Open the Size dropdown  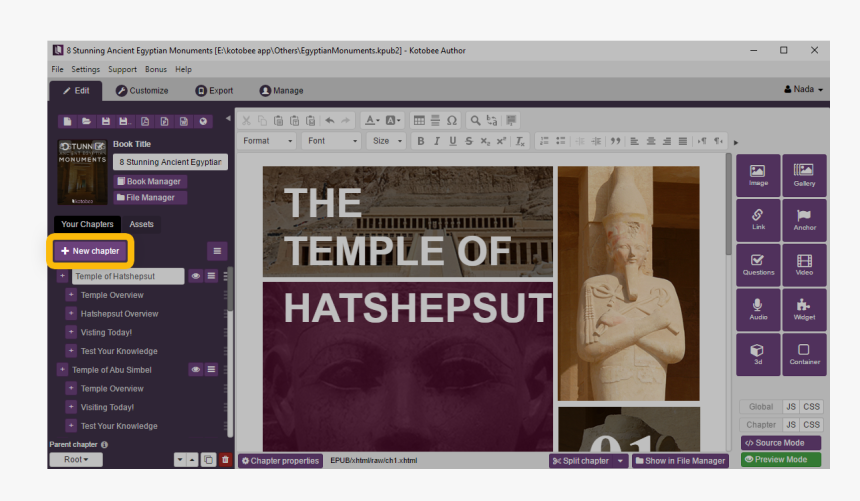tap(387, 141)
